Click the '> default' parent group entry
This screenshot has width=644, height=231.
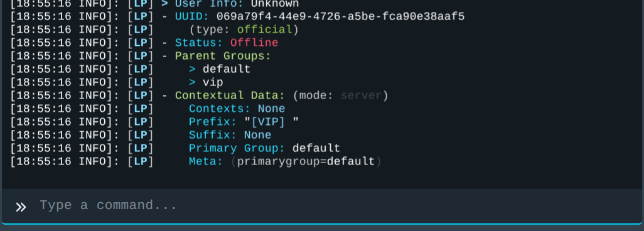click(x=220, y=70)
